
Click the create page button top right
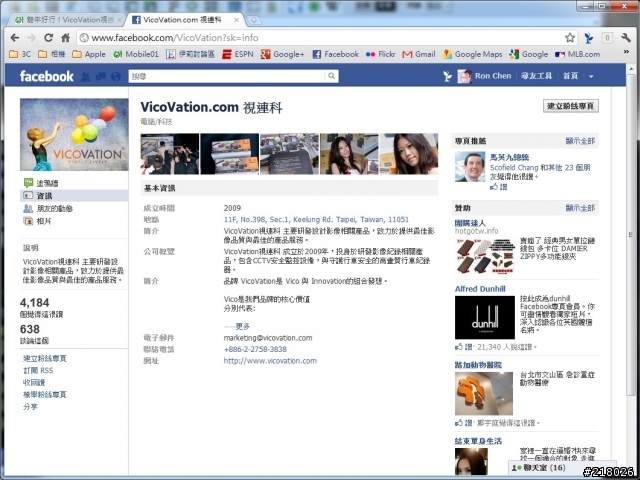coord(571,106)
